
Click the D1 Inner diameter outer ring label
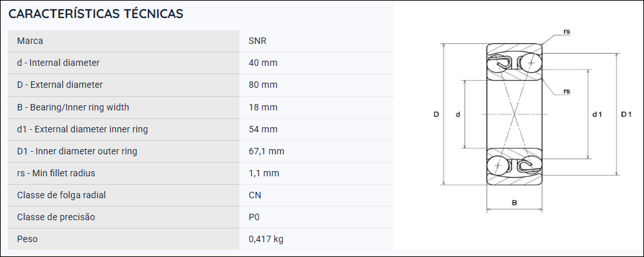coord(77,151)
